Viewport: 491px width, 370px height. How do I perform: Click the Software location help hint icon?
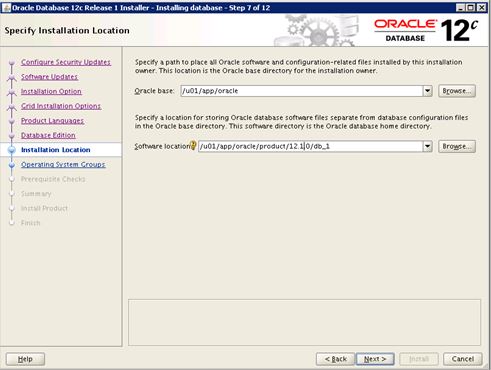point(193,145)
